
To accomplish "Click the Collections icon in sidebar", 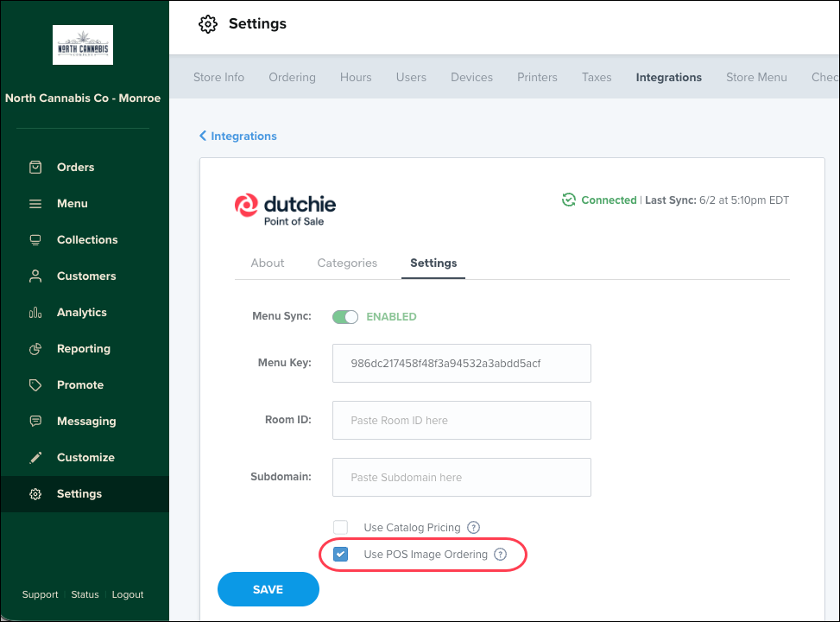I will click(x=35, y=239).
